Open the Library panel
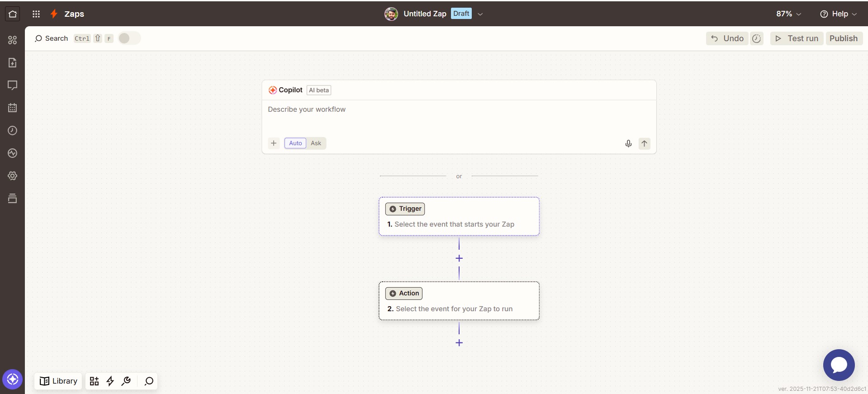 coord(58,381)
